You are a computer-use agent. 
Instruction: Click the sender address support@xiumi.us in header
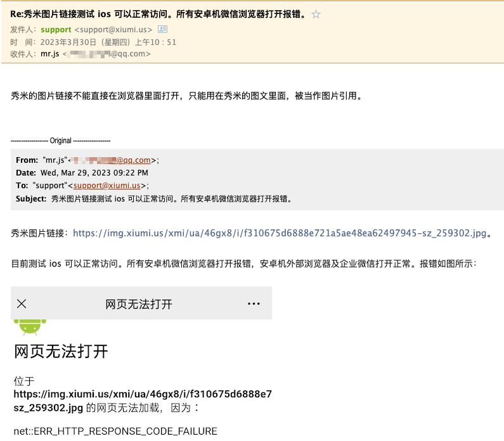coord(113,30)
